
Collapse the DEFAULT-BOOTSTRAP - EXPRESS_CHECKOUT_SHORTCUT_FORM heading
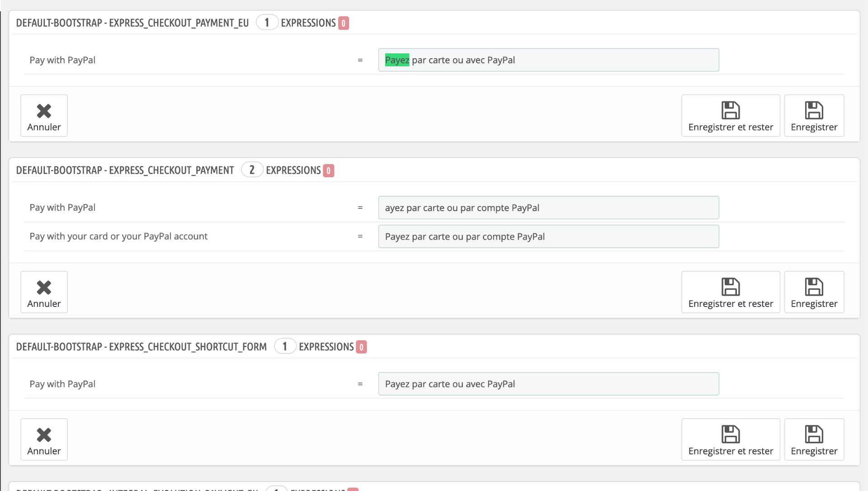(x=142, y=347)
